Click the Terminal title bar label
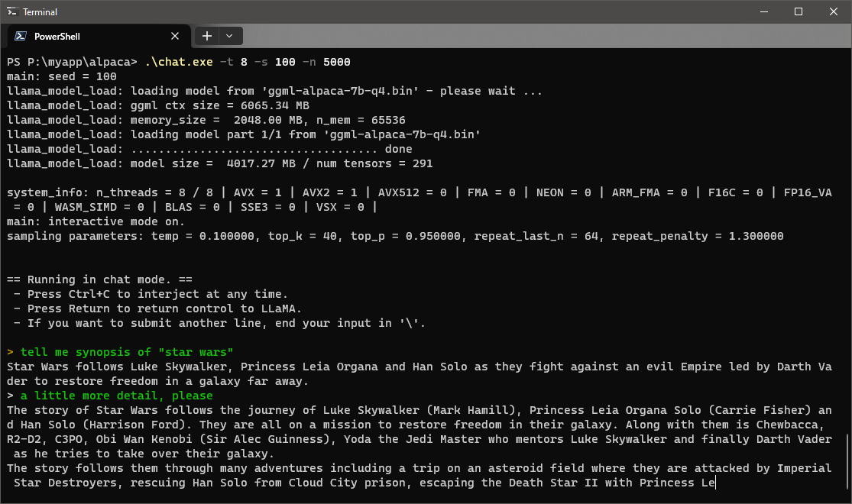 (x=38, y=11)
